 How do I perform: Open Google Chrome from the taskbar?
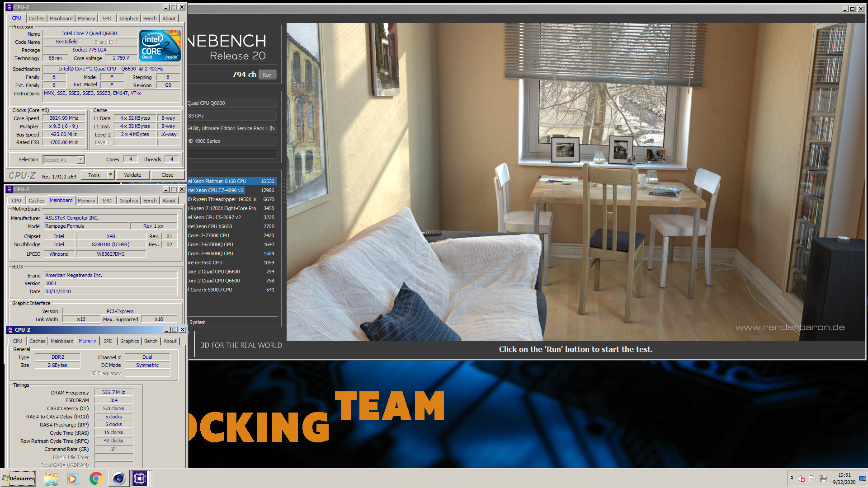pyautogui.click(x=96, y=479)
